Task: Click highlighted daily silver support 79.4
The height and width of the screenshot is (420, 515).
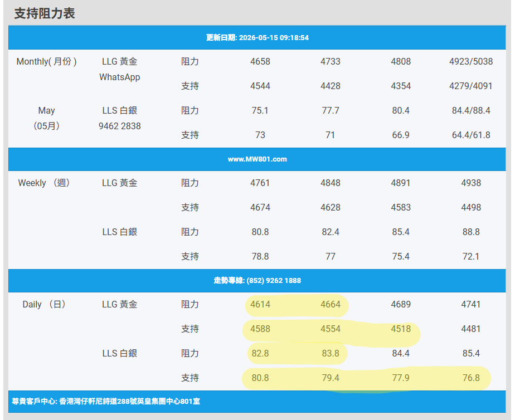Action: pyautogui.click(x=331, y=378)
